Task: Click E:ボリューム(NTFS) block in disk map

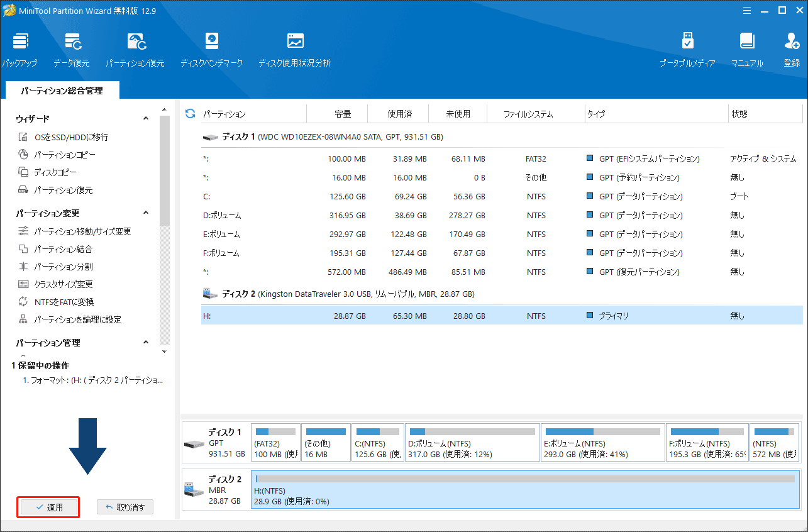Action: [602, 443]
